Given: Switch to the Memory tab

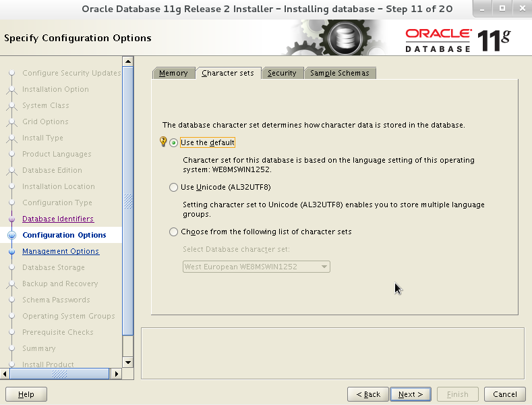Looking at the screenshot, I should tap(174, 73).
